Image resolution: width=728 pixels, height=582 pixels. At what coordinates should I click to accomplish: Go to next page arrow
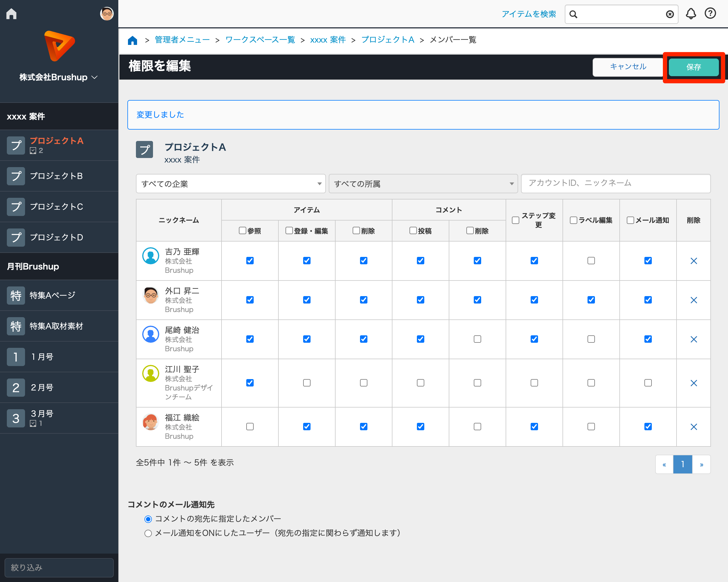point(701,465)
